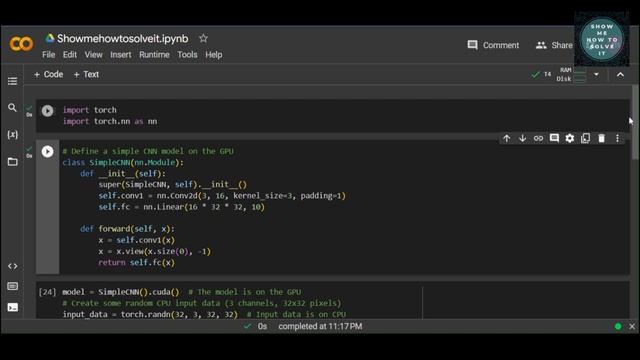
Task: Open the cell editor settings gear
Action: click(570, 138)
